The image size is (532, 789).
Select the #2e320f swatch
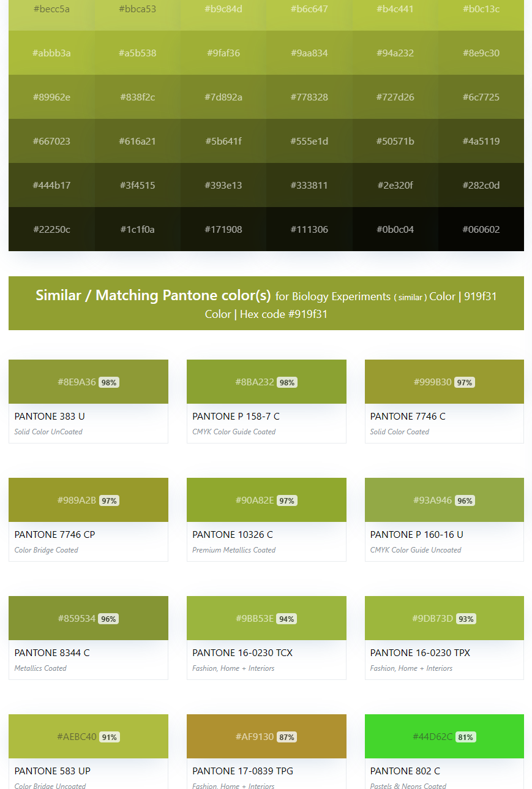(395, 185)
